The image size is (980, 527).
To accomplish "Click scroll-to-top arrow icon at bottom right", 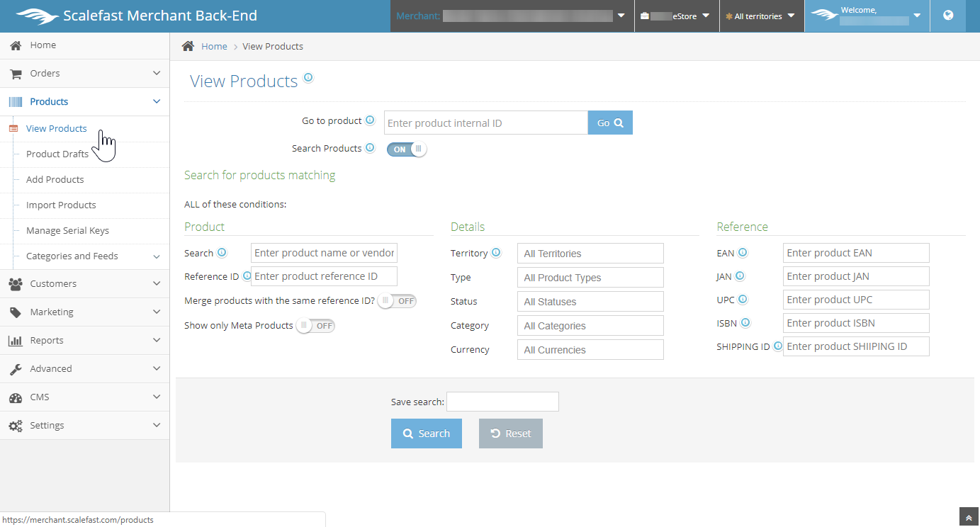I will 969,517.
